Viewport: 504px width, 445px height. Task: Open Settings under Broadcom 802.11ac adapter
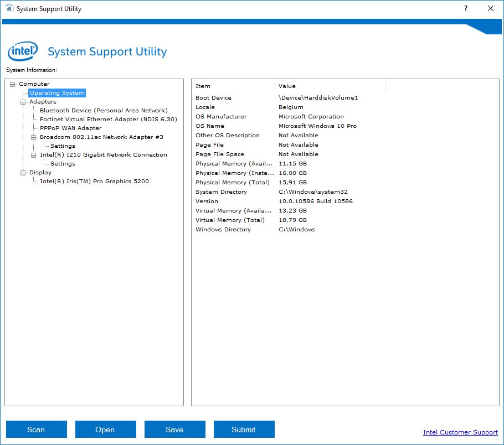pos(63,146)
